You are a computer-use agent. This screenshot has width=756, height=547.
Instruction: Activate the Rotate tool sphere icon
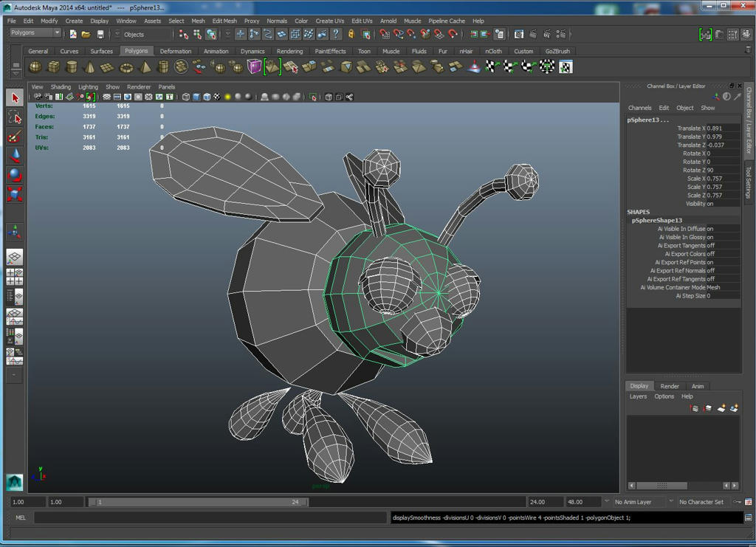tap(15, 175)
